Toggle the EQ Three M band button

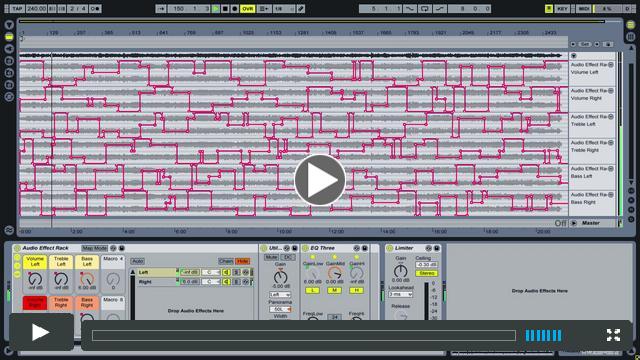[x=334, y=290]
